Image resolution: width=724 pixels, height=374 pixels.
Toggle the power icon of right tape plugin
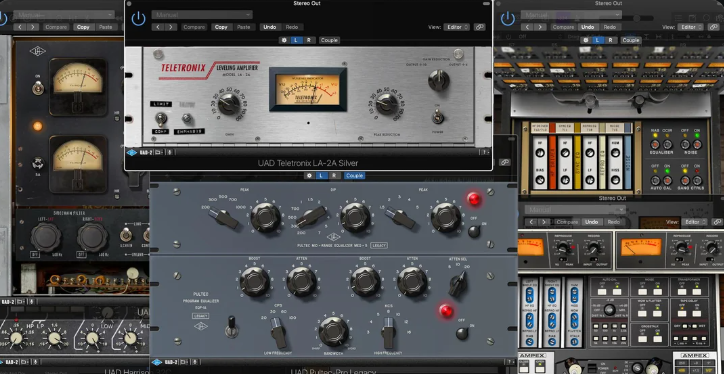[x=507, y=18]
